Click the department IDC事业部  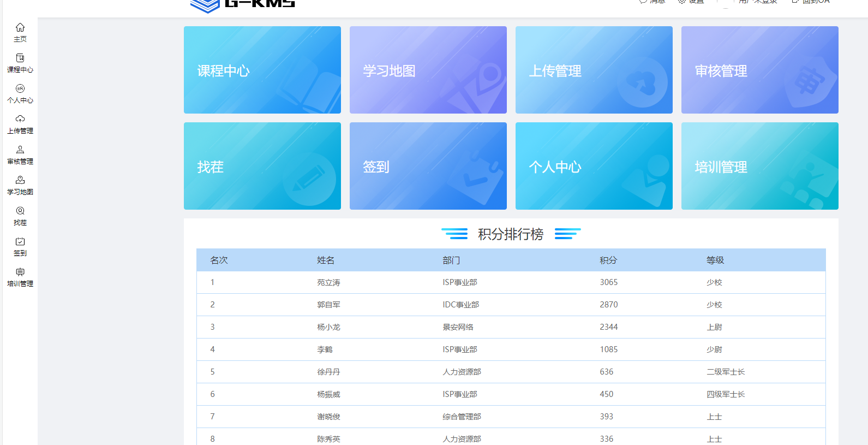point(461,305)
